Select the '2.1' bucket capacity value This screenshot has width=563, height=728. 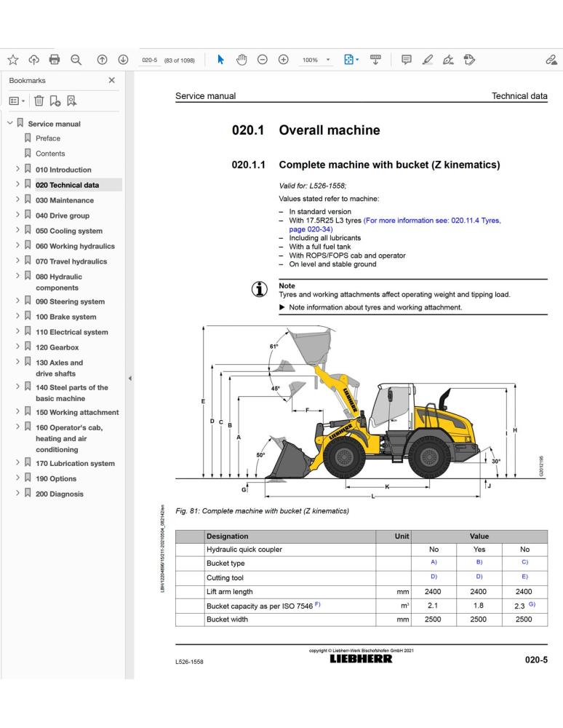(433, 606)
